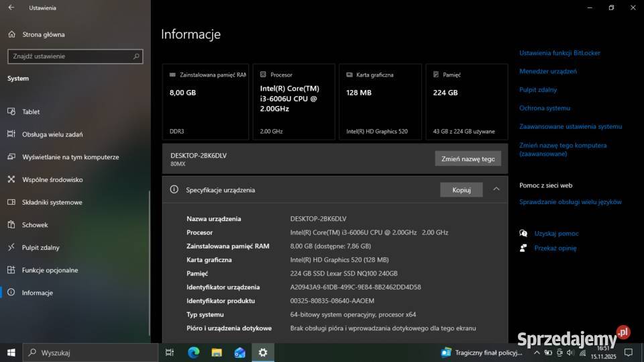Screen dimensions: 644x362
Task: Click the volume speaker tray icon
Action: pyautogui.click(x=570, y=353)
